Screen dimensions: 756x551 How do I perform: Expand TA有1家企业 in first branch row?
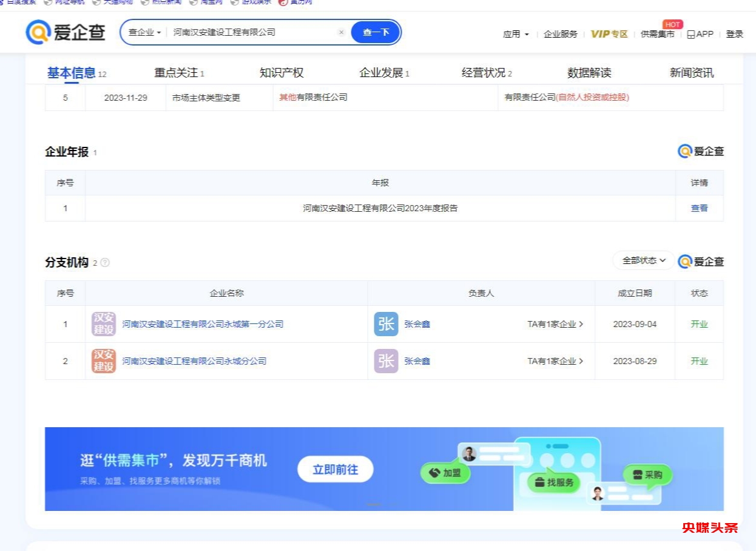click(x=555, y=324)
